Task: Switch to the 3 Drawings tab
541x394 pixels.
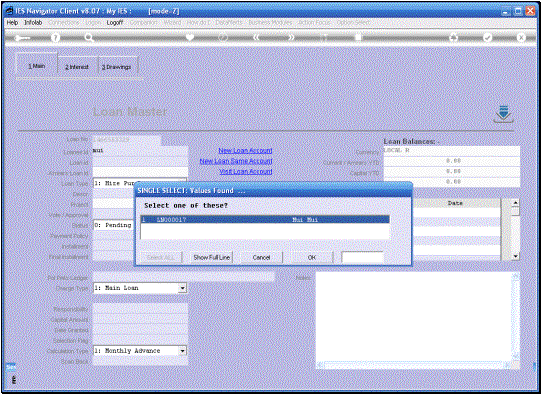Action: click(x=118, y=67)
